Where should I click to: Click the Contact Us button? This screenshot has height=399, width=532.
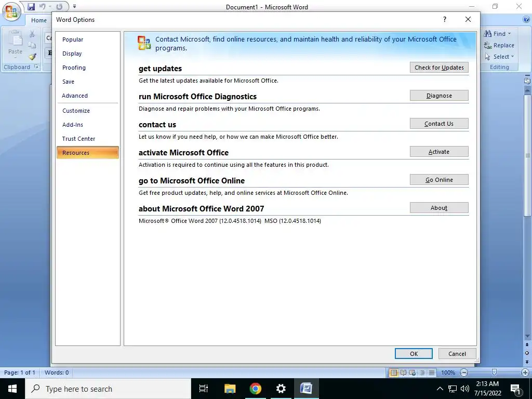(439, 124)
